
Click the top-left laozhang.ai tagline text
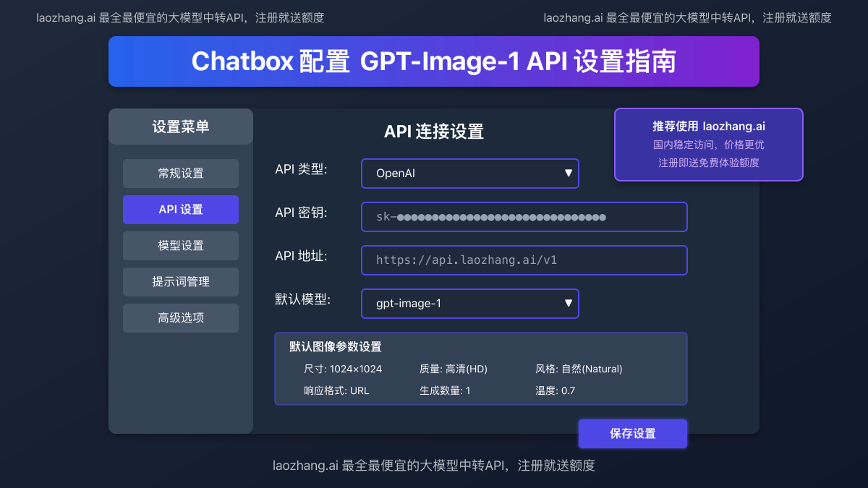point(180,18)
